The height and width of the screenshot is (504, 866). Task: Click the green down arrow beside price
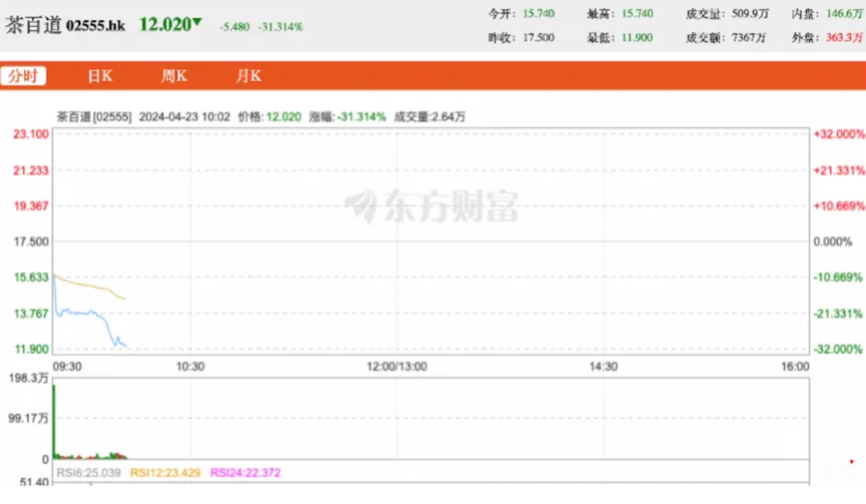click(197, 22)
